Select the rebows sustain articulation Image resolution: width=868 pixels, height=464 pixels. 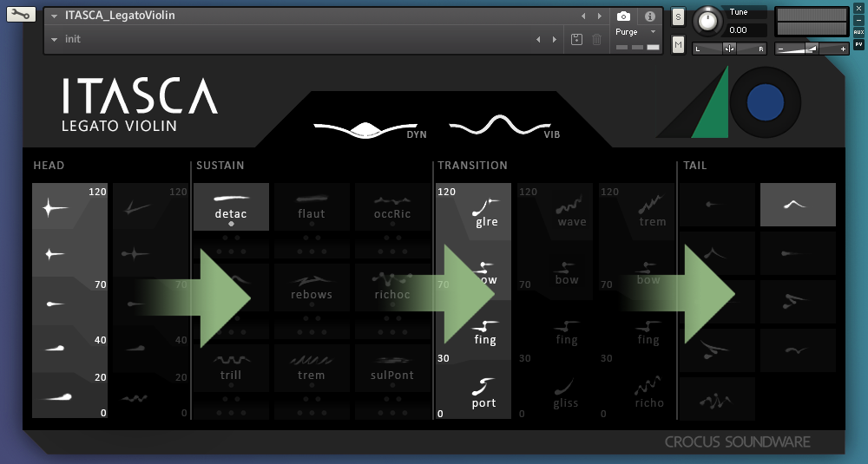(x=312, y=288)
